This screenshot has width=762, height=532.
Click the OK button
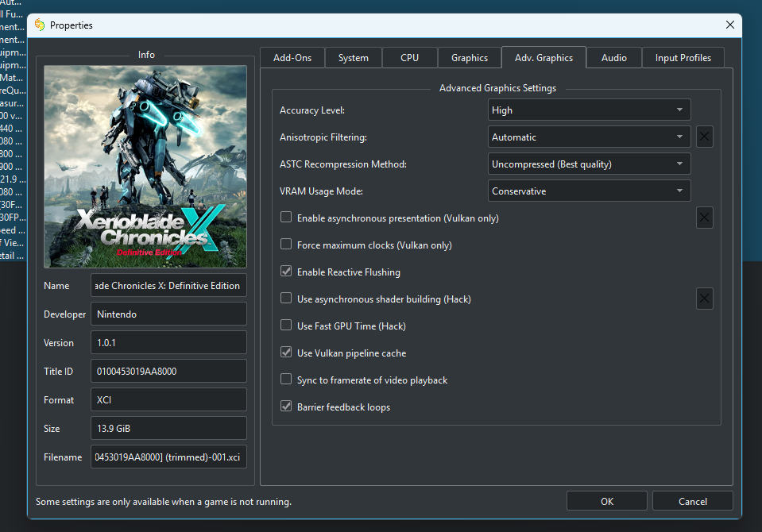[606, 501]
